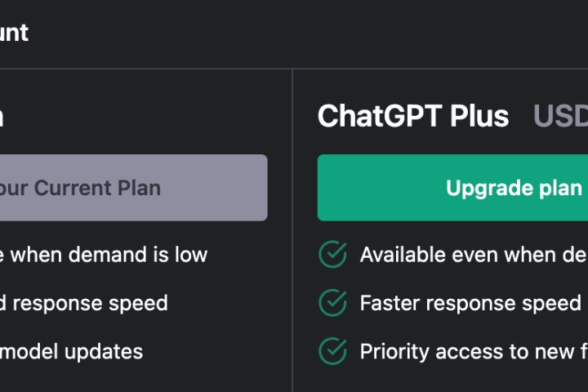
Task: Click the 'when demand is low' free plan text
Action: (x=106, y=255)
